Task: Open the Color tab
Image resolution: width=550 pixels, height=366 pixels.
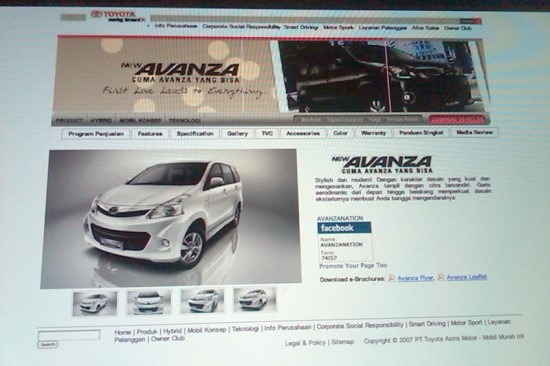Action: (340, 133)
